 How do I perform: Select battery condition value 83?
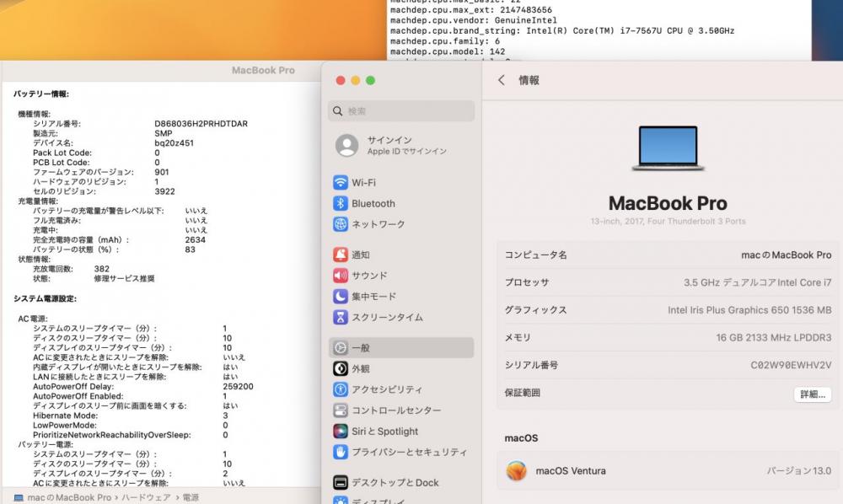pyautogui.click(x=190, y=249)
